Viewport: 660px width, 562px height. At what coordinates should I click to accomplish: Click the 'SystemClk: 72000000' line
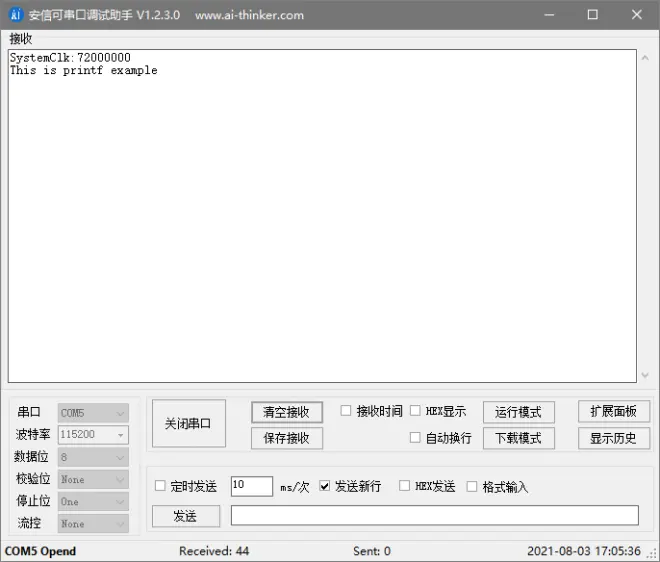(70, 58)
